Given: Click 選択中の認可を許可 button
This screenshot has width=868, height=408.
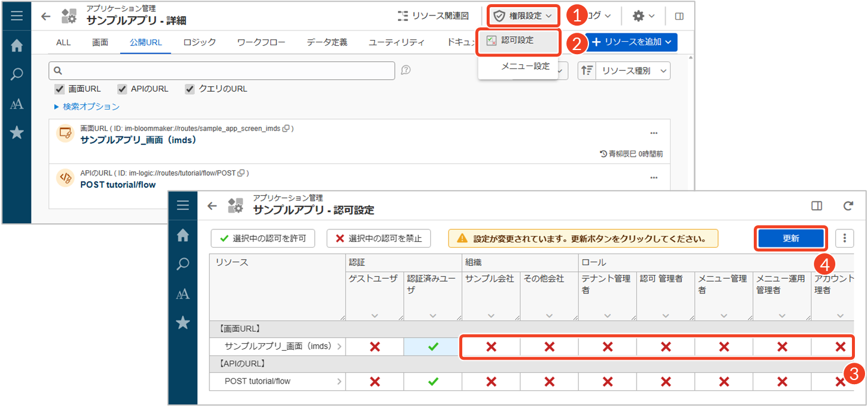Looking at the screenshot, I should (262, 238).
